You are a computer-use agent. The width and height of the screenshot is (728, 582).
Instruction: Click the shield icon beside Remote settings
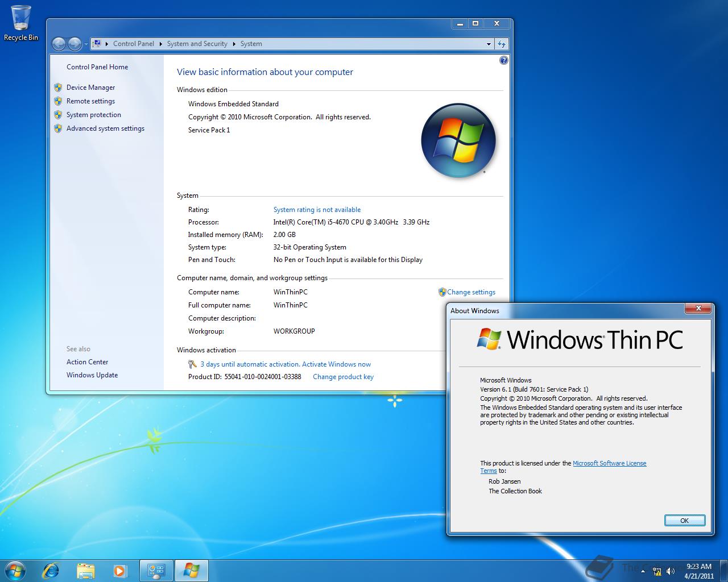(x=58, y=101)
